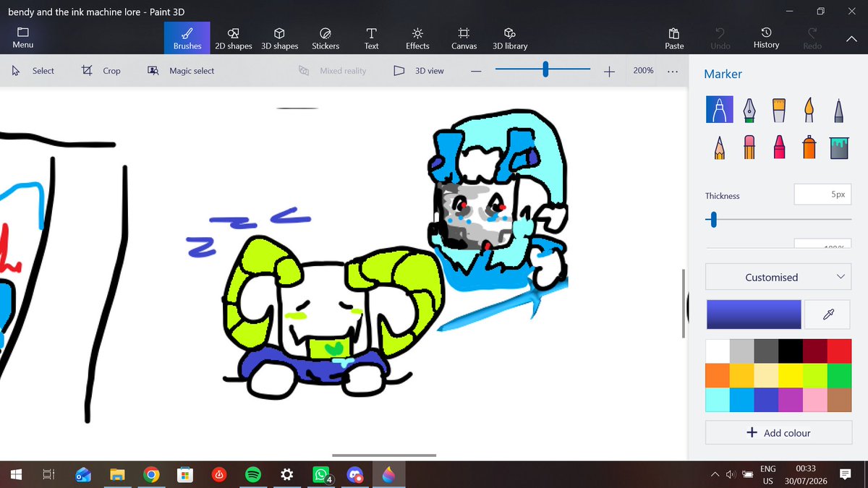The width and height of the screenshot is (868, 488).
Task: Open Task View from the taskbar
Action: coord(48,474)
